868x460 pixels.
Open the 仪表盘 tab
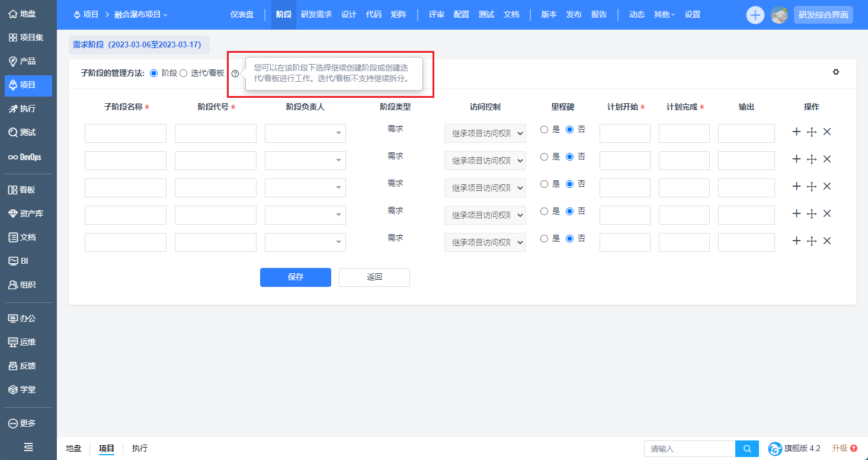coord(242,14)
